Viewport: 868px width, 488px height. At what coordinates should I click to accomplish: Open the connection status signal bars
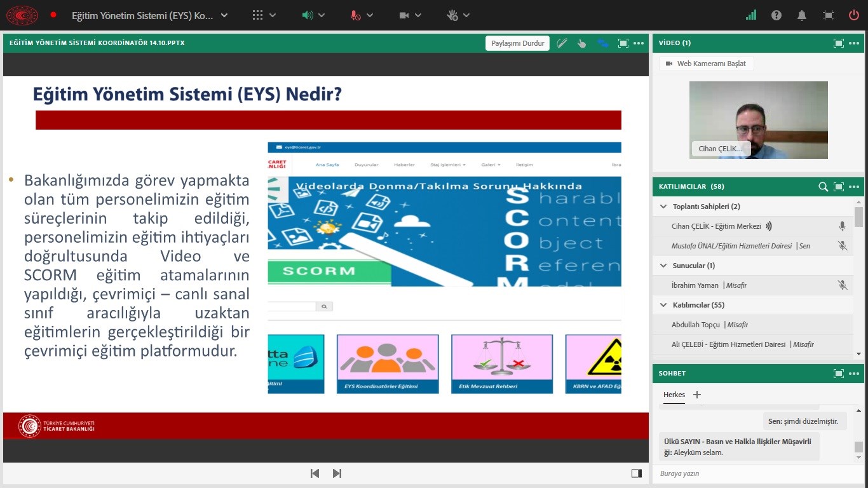[x=751, y=15]
